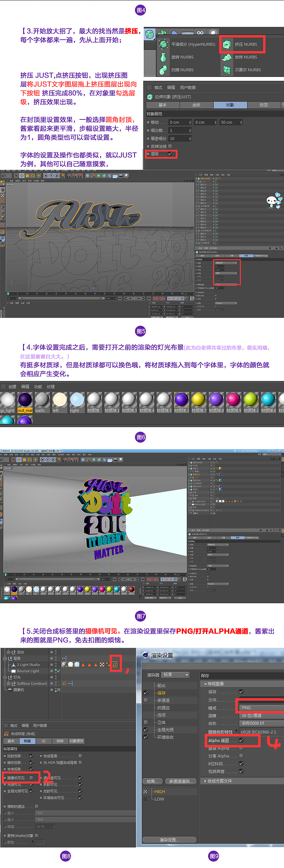
Task: Collapse the 常规图像 section
Action: 205,684
